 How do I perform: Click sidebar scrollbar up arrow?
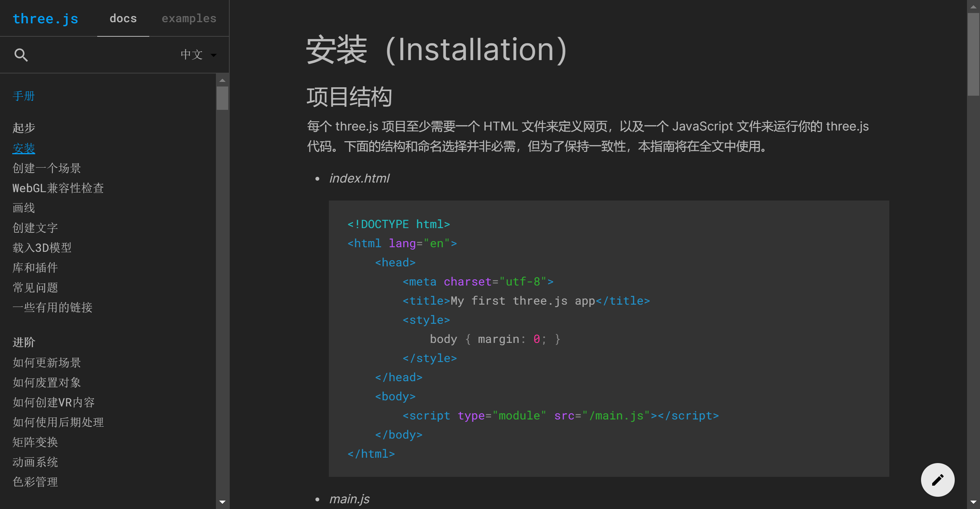[x=222, y=80]
